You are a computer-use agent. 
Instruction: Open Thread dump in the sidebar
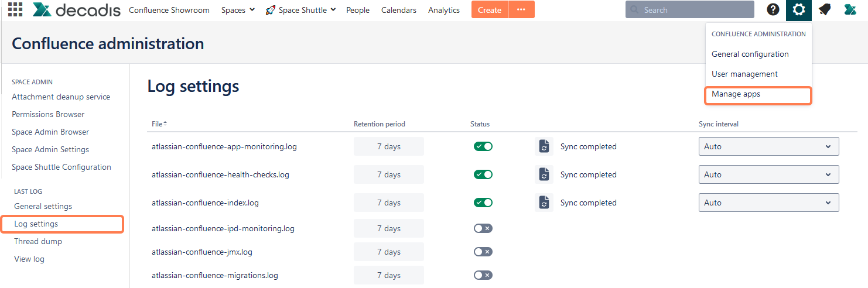coord(38,242)
